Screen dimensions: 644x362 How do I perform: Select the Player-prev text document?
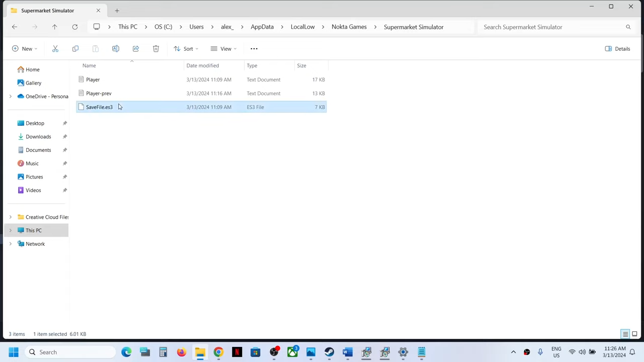[x=201, y=94]
